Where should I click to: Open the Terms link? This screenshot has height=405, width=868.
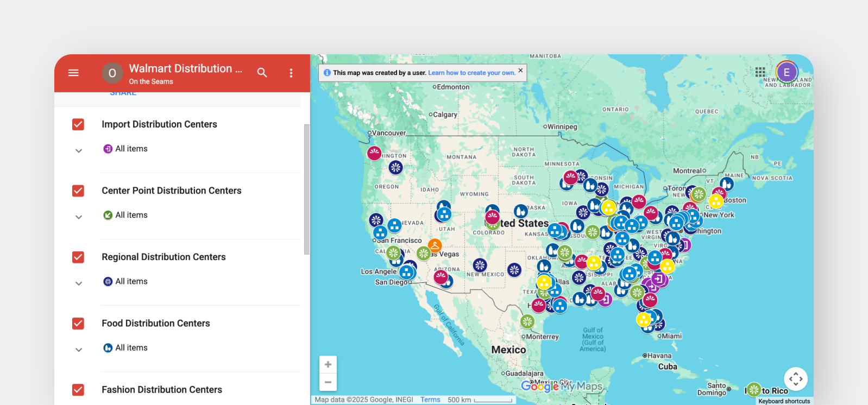coord(430,400)
